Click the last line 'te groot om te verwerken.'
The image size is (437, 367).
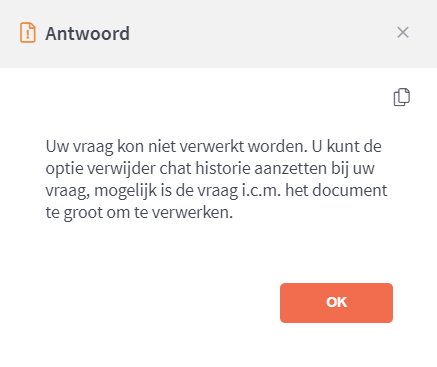tap(139, 212)
